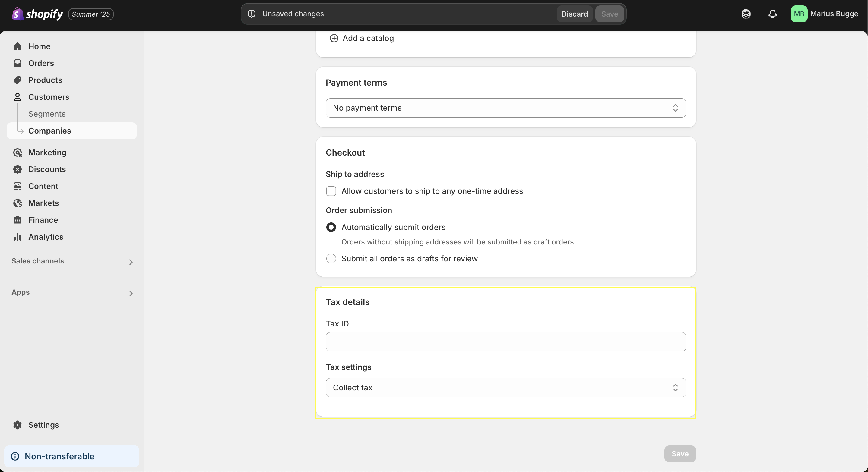Click the Orders inbox icon
The height and width of the screenshot is (472, 868).
tap(17, 63)
